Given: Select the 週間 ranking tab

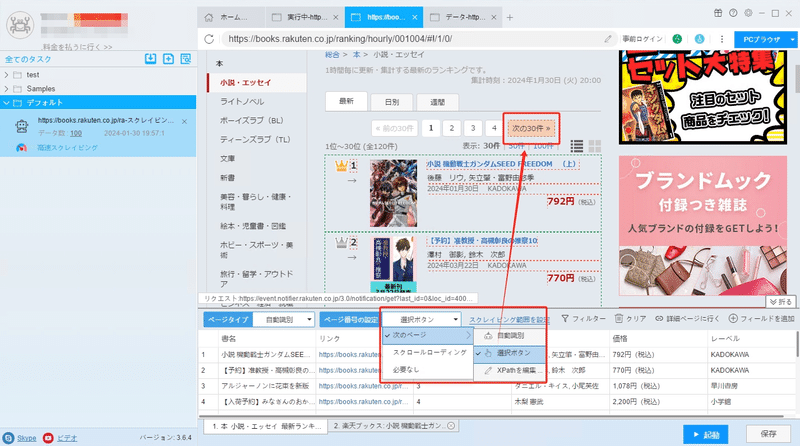Looking at the screenshot, I should [437, 102].
